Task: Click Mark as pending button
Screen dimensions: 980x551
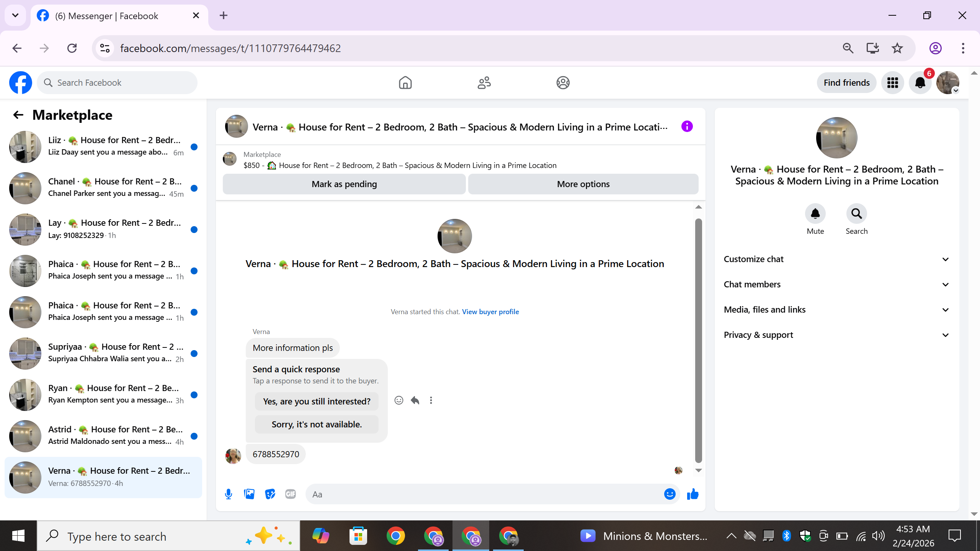Action: click(344, 184)
